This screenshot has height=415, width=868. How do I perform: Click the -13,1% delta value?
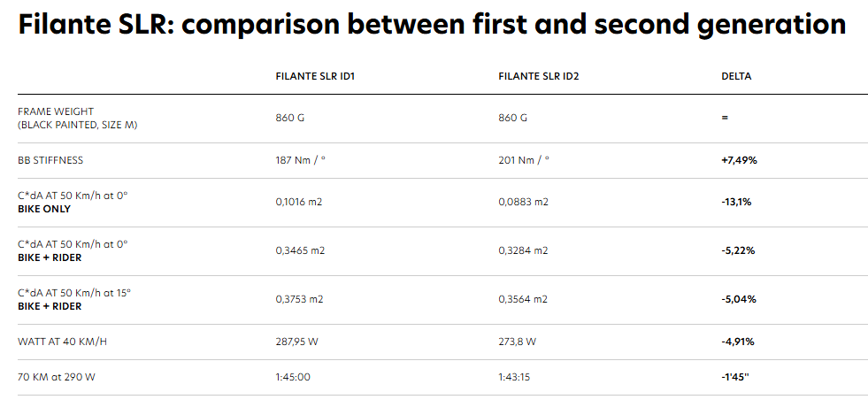click(737, 202)
